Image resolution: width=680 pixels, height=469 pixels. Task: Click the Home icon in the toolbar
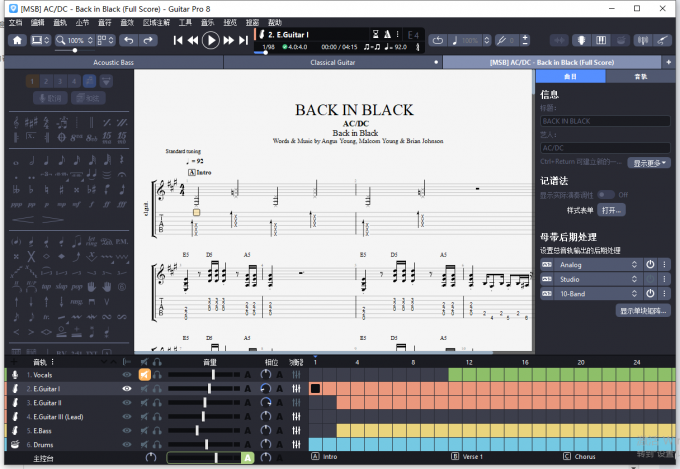17,40
